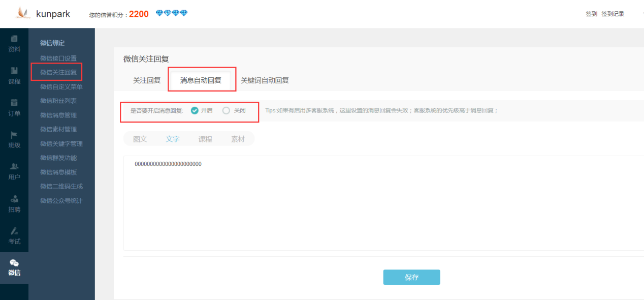
Task: Click the highlighted 微信 (WeChat) sidebar icon
Action: click(x=14, y=267)
